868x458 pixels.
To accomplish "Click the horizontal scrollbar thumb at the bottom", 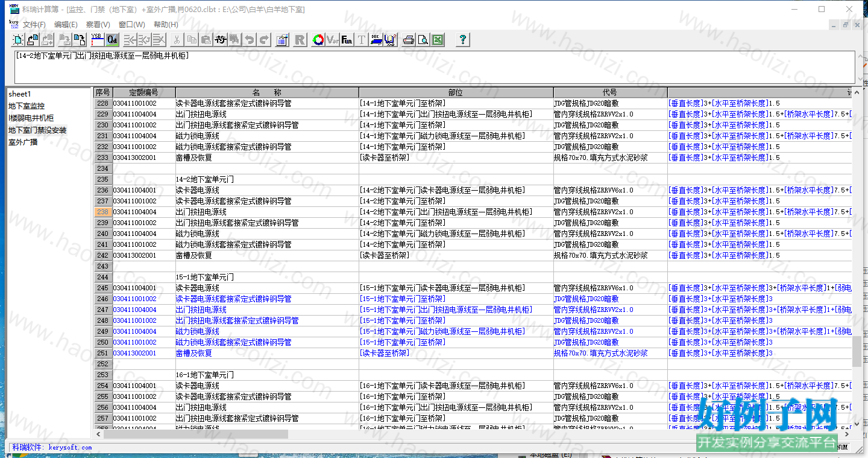I will 196,434.
